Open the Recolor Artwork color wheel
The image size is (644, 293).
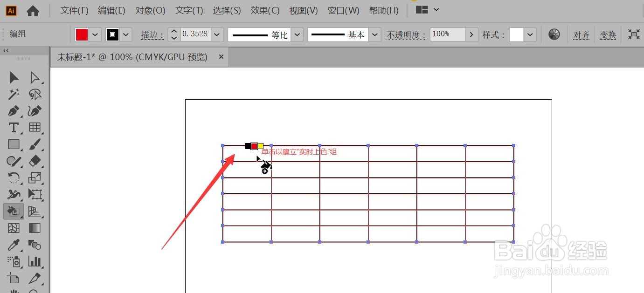tap(554, 34)
